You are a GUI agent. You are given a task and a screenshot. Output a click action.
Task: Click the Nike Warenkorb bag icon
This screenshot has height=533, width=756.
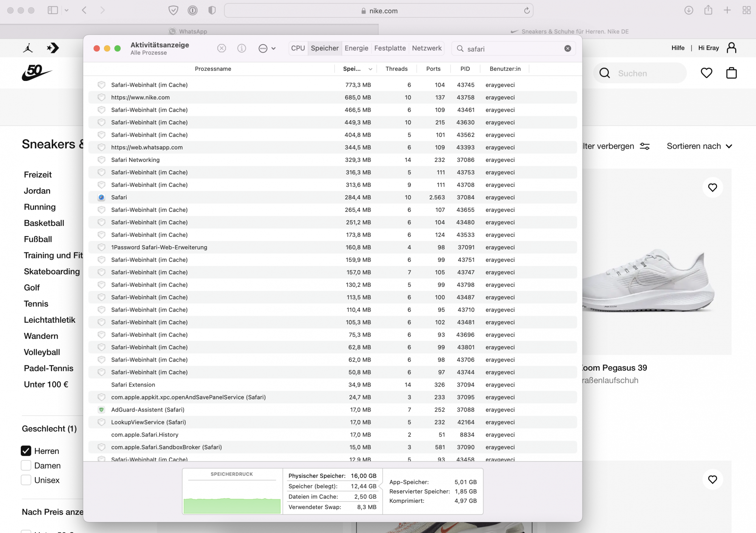pos(731,73)
